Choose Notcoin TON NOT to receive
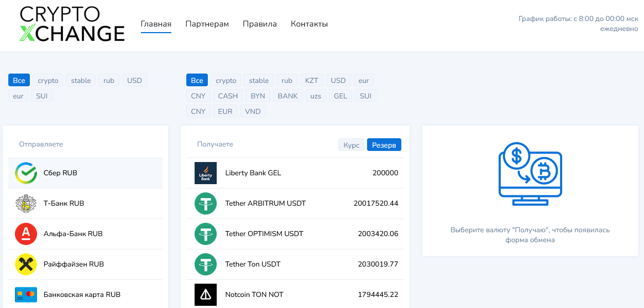The width and height of the screenshot is (644, 308). tap(295, 294)
